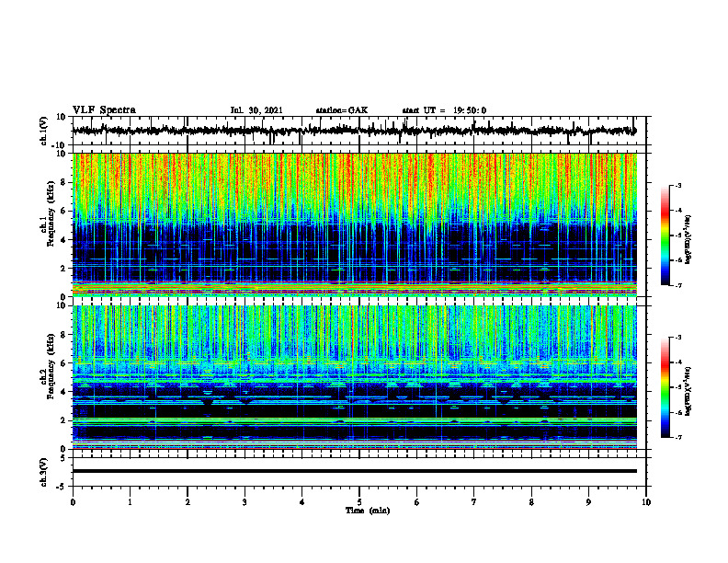The image size is (728, 563).
Task: Click time axis tick label "9"
Action: pos(588,502)
